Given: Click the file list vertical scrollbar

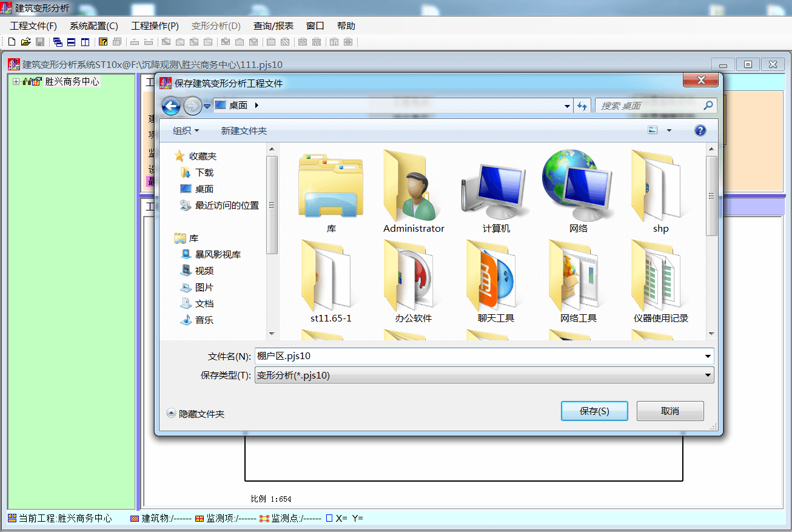Looking at the screenshot, I should click(711, 243).
